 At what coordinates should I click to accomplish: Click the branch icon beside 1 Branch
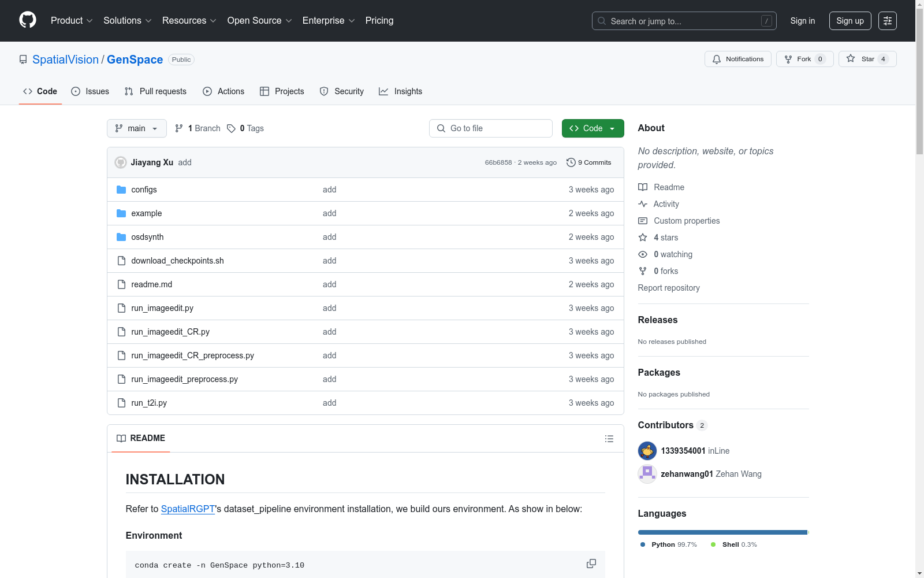179,128
